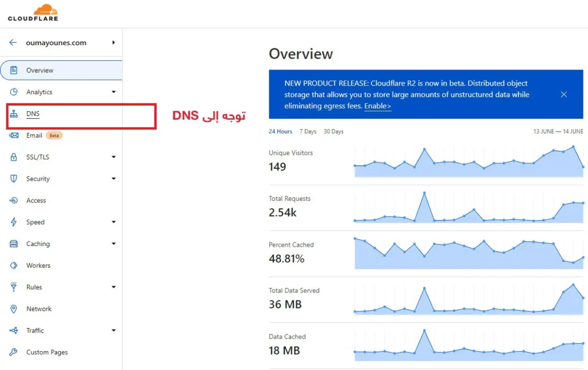
Task: Open the oumayounes.com domain switcher arrow
Action: (x=113, y=42)
